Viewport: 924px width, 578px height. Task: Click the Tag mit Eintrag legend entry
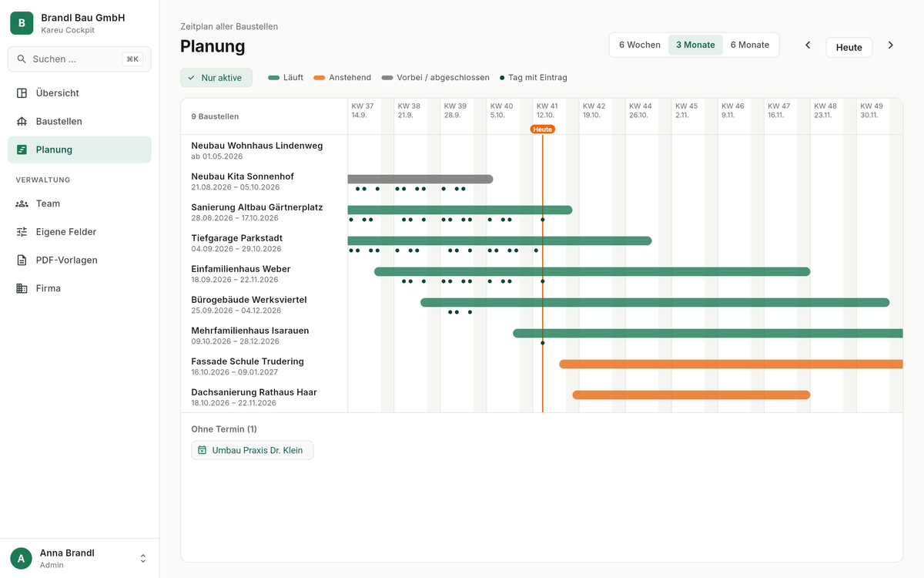click(x=534, y=78)
